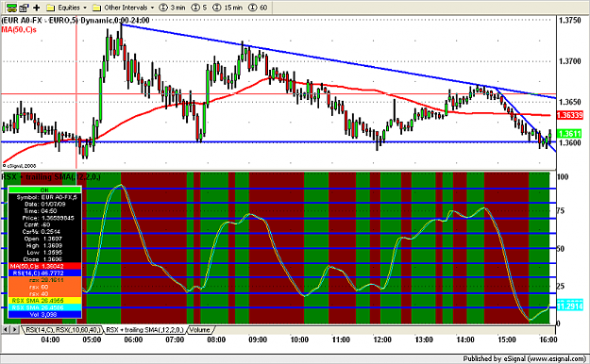
Task: Click the green OK bar in data window
Action: click(44, 190)
